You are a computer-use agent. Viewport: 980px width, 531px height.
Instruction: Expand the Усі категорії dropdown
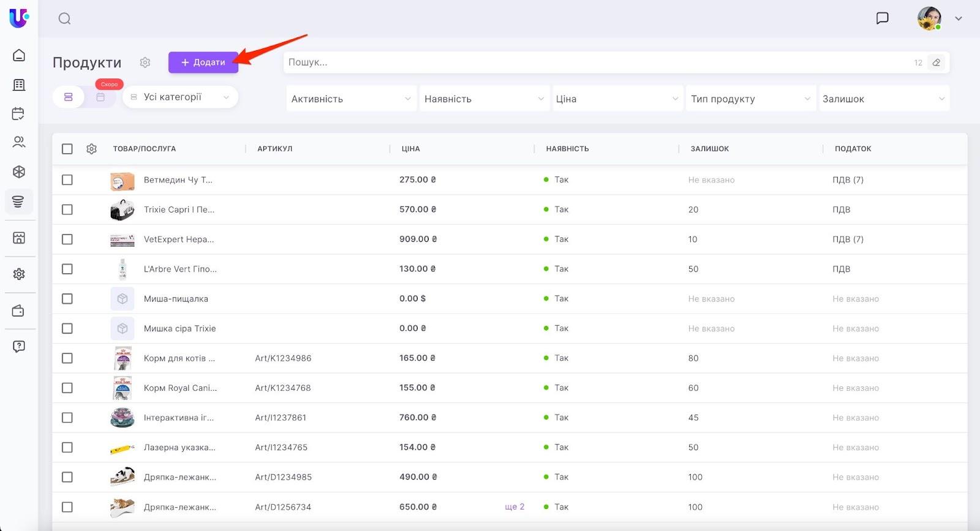(x=180, y=97)
